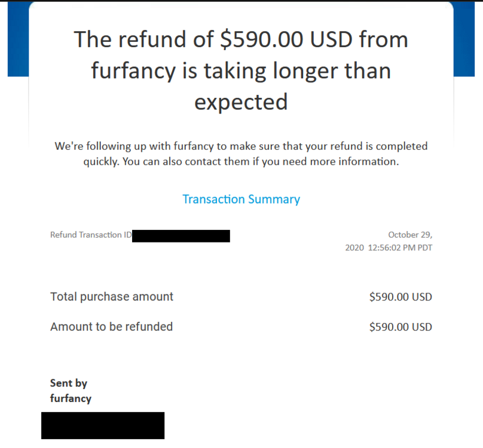Click the redacted sender details box
483x448 pixels.
[x=103, y=425]
